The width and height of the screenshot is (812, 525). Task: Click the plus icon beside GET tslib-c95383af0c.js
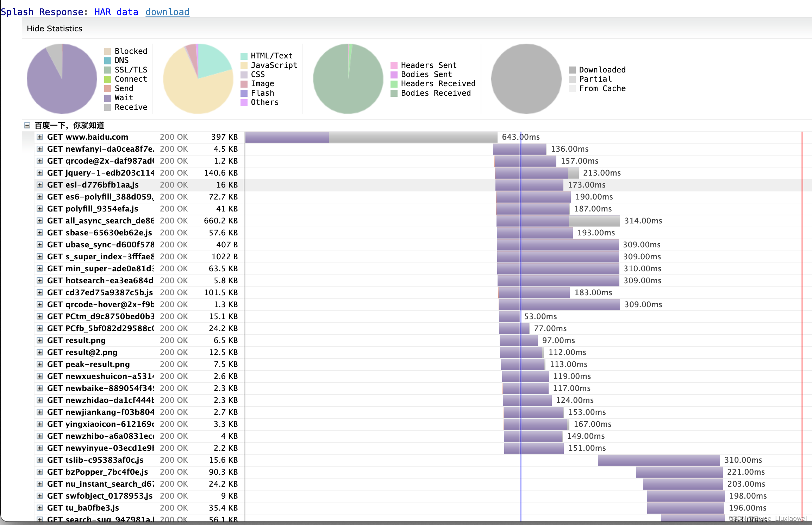pos(40,460)
